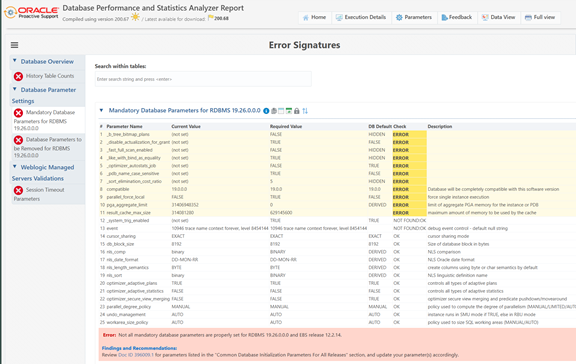Open the hamburger menu icon
Screen dimensions: 576x364
(14, 45)
